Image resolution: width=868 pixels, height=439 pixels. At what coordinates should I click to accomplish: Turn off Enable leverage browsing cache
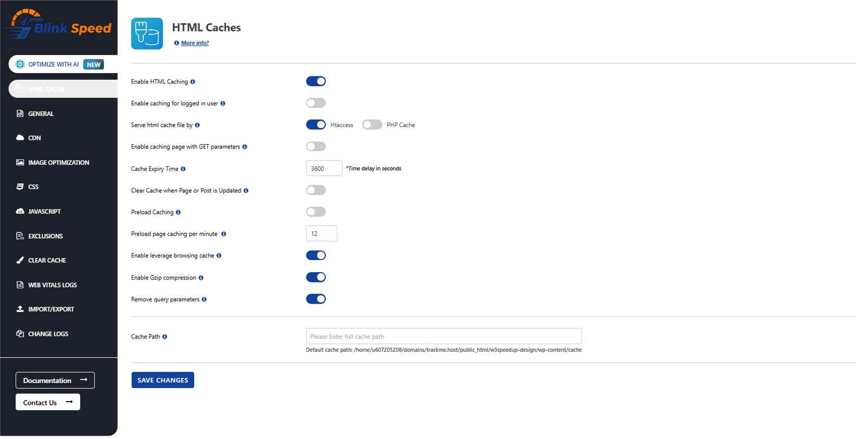316,255
